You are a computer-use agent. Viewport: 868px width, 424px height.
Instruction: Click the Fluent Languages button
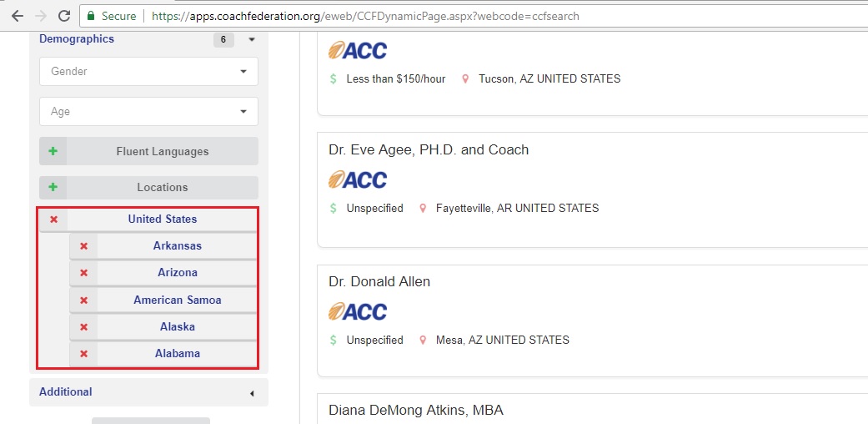click(162, 152)
